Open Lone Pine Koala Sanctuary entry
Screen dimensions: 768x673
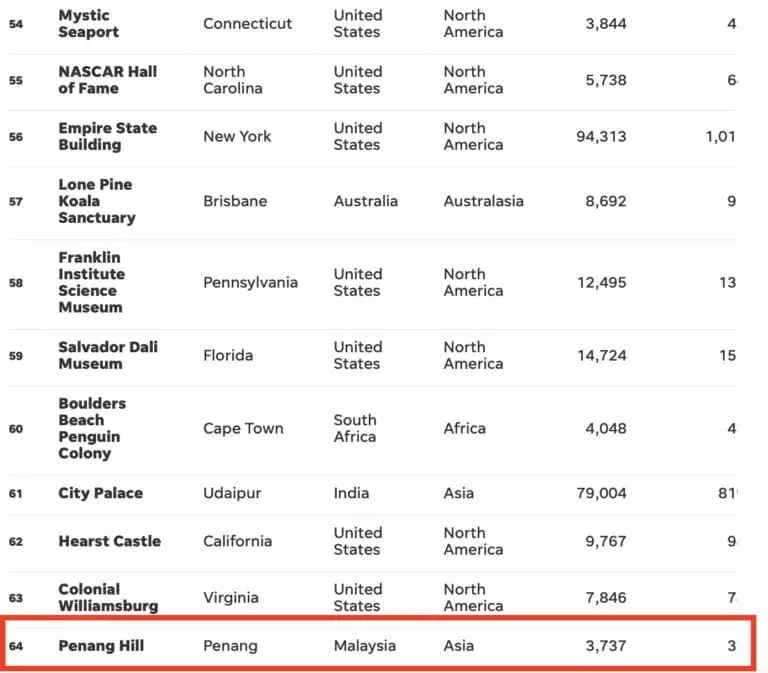click(96, 201)
